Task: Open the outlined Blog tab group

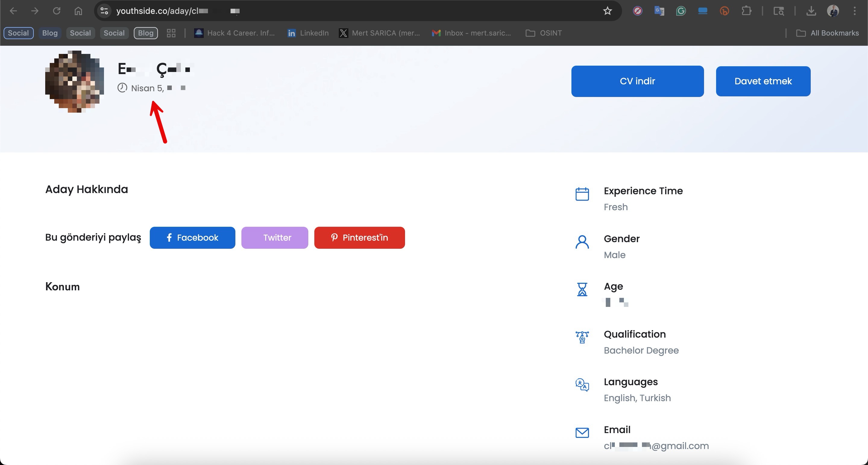Action: pos(146,33)
